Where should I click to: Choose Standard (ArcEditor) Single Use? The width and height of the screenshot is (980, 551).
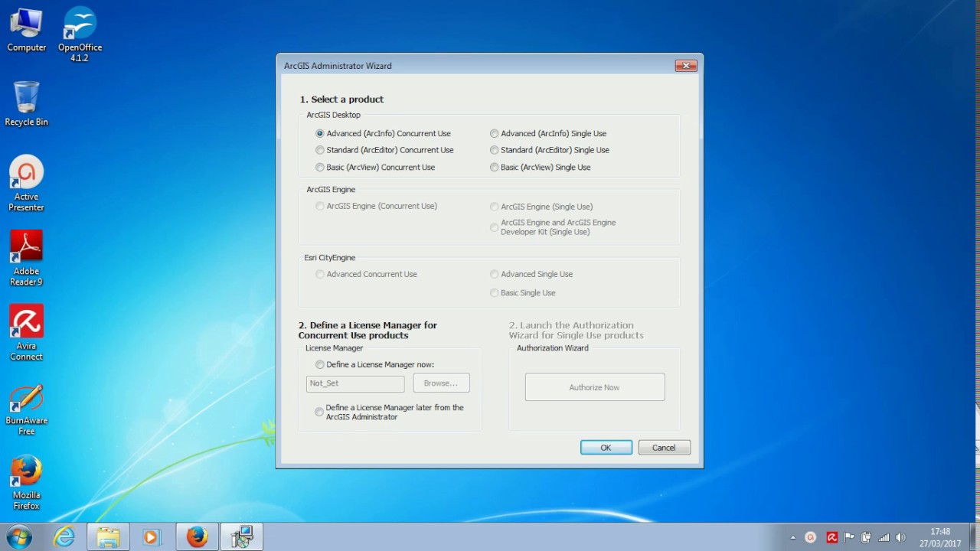[550, 150]
